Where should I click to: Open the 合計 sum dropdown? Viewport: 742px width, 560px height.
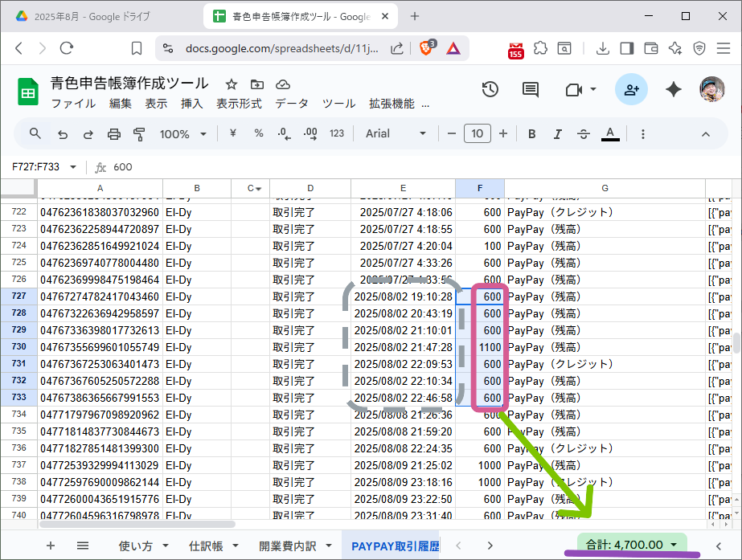tap(632, 545)
